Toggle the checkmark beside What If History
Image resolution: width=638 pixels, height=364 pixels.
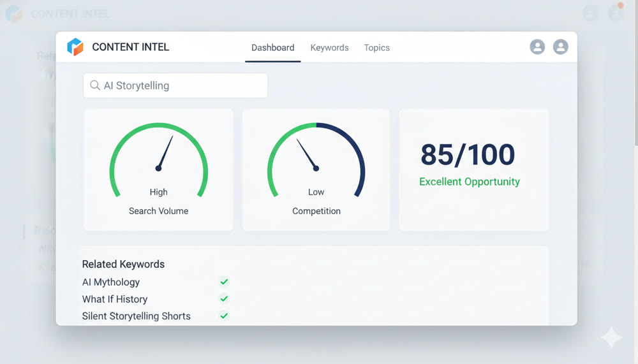coord(224,299)
